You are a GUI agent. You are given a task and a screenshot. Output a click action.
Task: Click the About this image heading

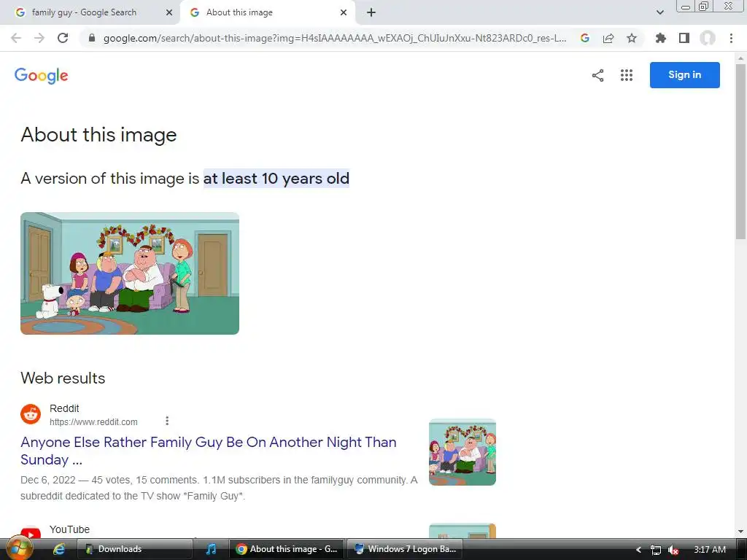click(x=98, y=135)
